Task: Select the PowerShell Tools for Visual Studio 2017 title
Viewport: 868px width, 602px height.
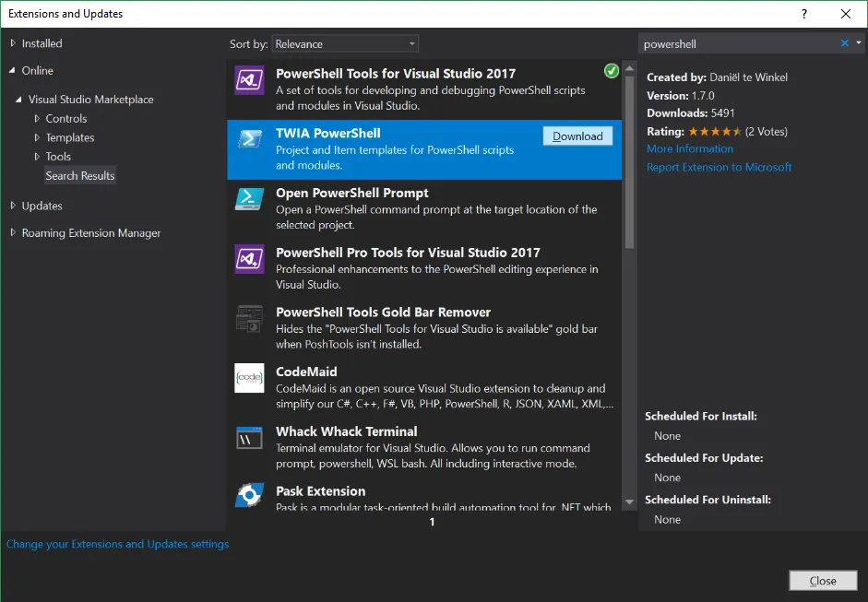Action: pos(396,74)
